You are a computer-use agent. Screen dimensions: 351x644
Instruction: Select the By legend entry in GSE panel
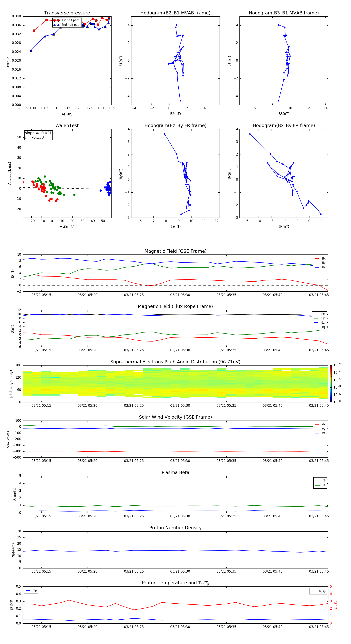click(320, 263)
